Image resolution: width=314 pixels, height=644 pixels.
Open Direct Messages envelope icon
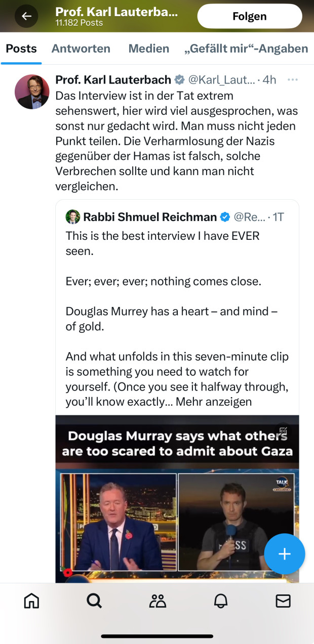[x=283, y=600]
